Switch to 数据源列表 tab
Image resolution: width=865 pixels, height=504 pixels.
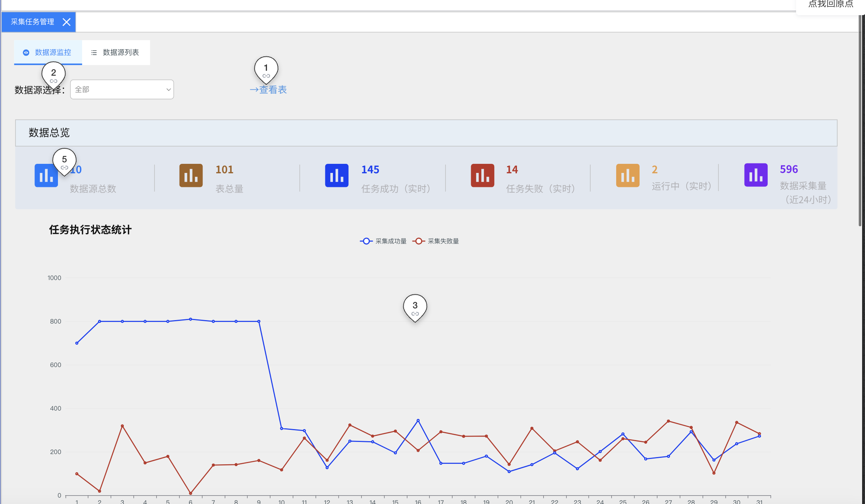click(116, 52)
